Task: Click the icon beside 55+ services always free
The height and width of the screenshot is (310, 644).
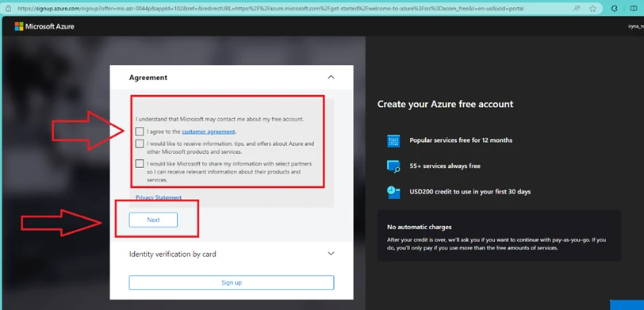Action: (393, 166)
